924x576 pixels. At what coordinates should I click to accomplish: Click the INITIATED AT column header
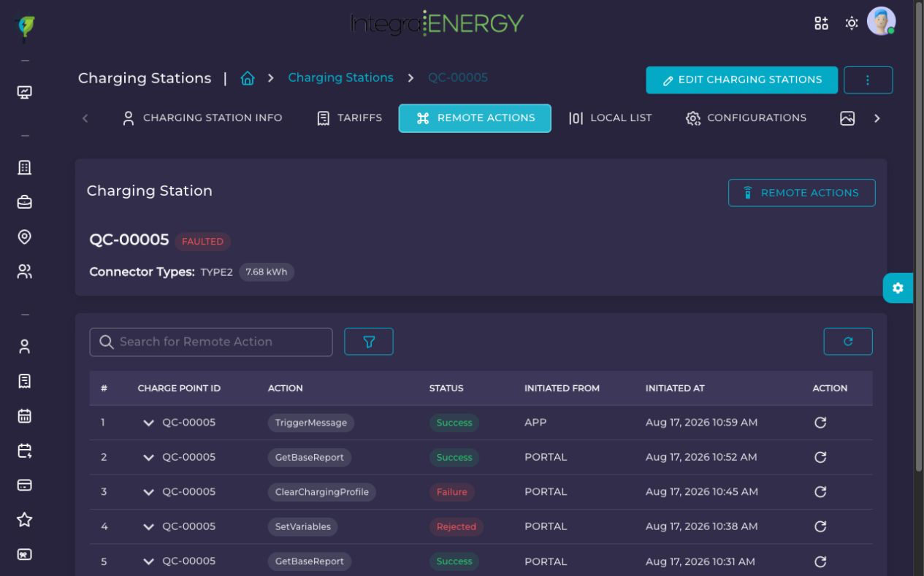point(675,388)
